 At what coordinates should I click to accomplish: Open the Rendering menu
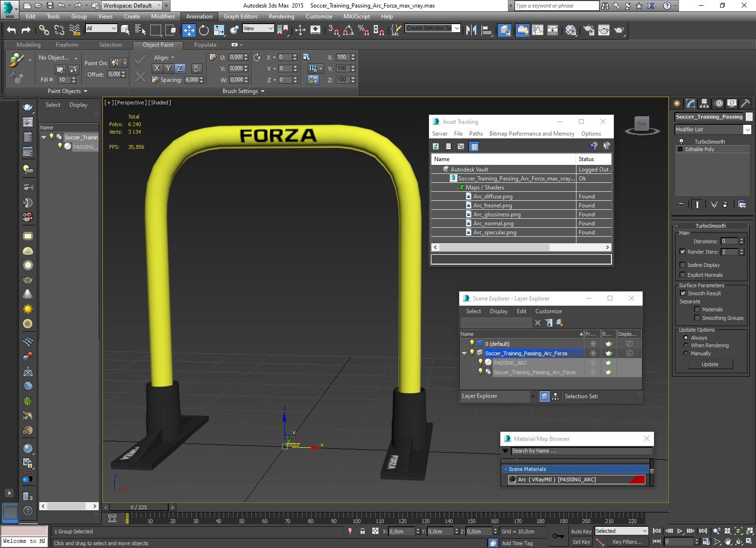click(x=281, y=17)
